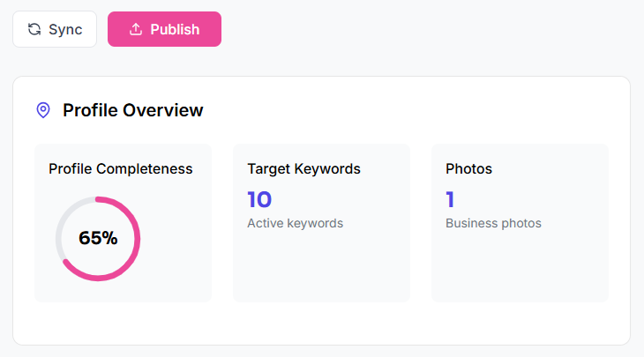Viewport: 644px width, 357px height.
Task: Select the 65% completeness value
Action: pos(98,238)
